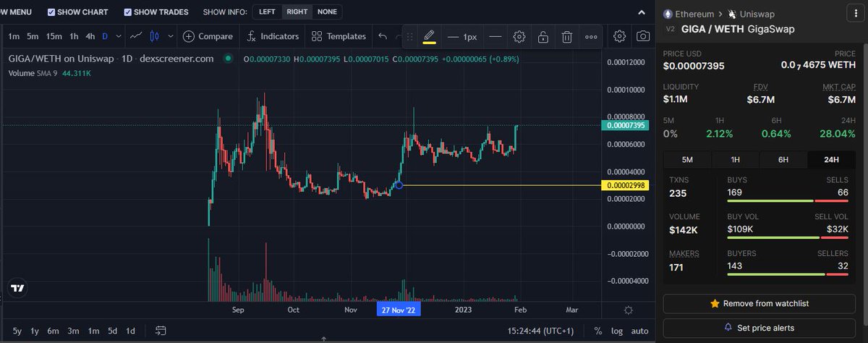This screenshot has height=343, width=868.
Task: Select the 4h timeframe
Action: click(90, 36)
